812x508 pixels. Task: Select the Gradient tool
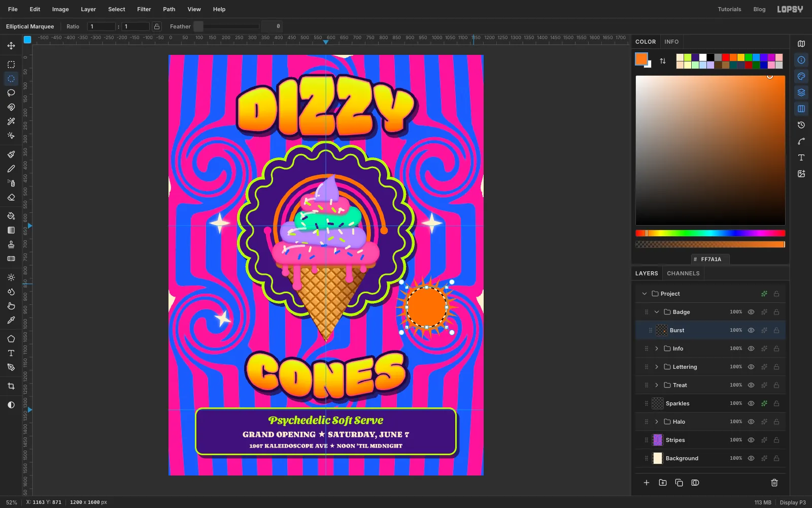[11, 230]
